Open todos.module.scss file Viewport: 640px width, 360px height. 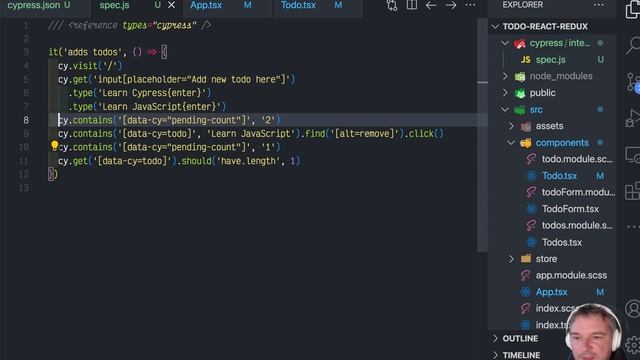tap(577, 225)
